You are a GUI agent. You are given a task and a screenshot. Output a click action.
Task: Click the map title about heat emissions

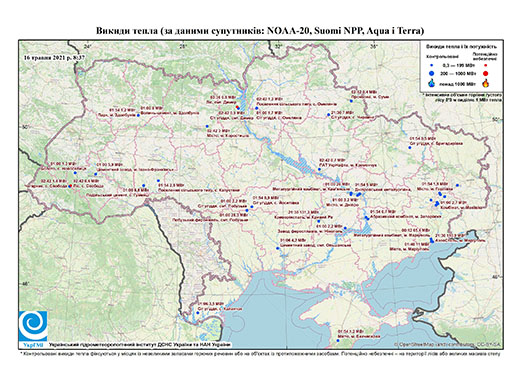pyautogui.click(x=260, y=31)
